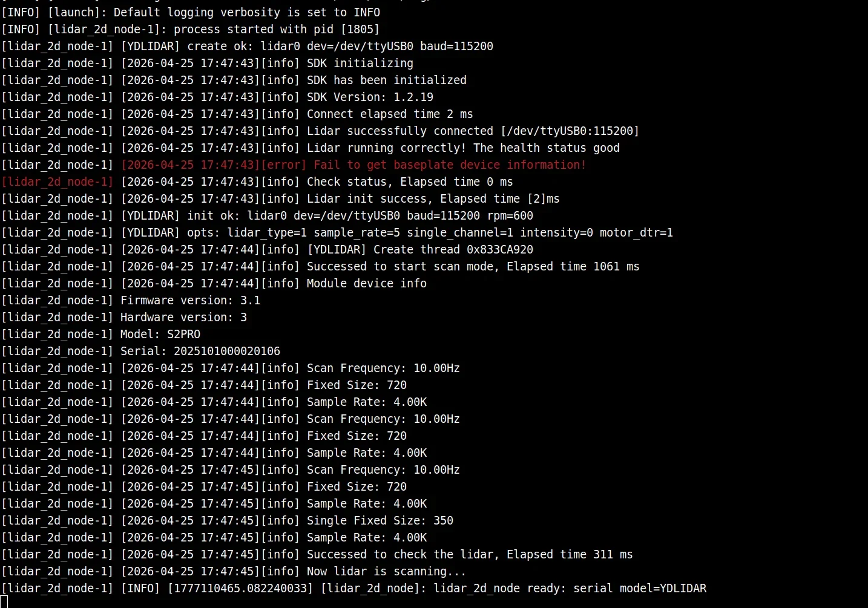Screen dimensions: 868x608
Task: Click 'The health status good' text
Action: click(x=547, y=148)
